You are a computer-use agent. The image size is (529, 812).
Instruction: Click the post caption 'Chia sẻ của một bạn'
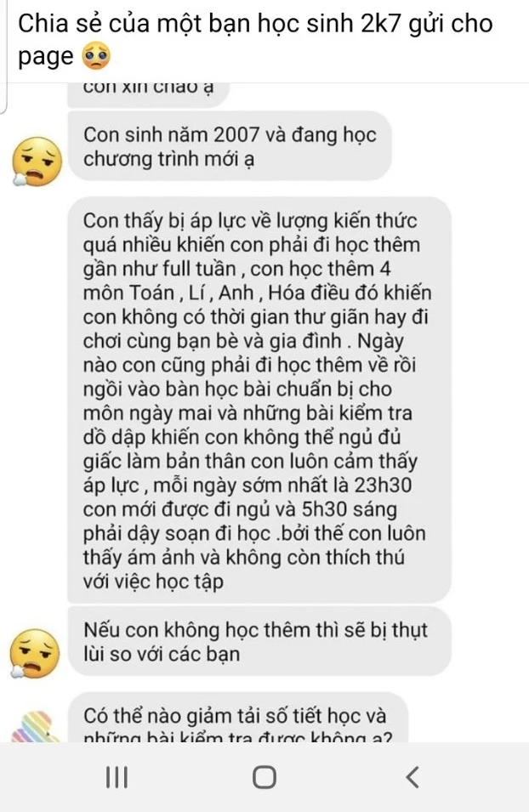coord(255,40)
